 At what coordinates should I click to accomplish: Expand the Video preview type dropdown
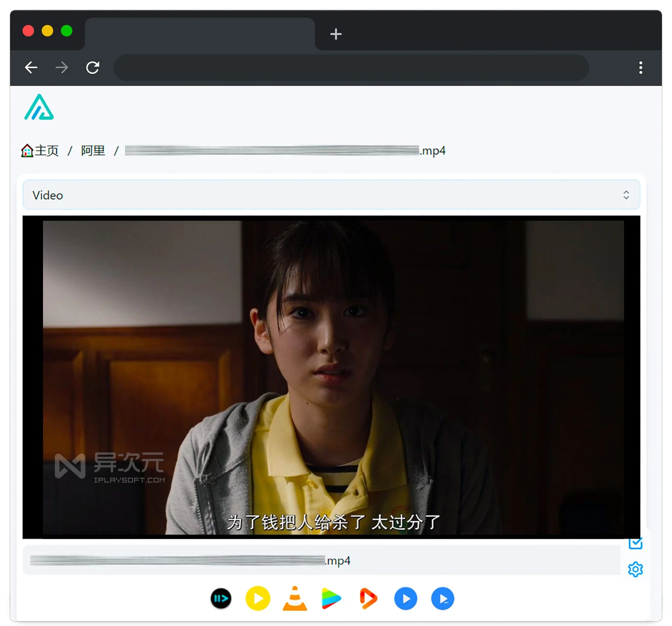331,195
